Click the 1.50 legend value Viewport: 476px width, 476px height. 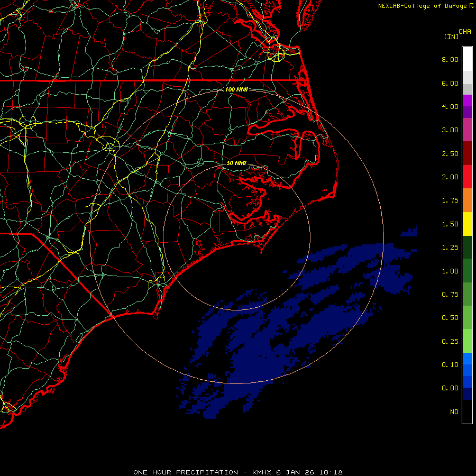tap(450, 224)
